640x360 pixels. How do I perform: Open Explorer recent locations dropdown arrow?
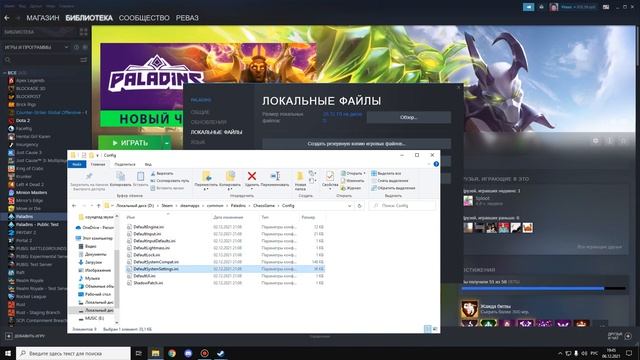pos(91,206)
